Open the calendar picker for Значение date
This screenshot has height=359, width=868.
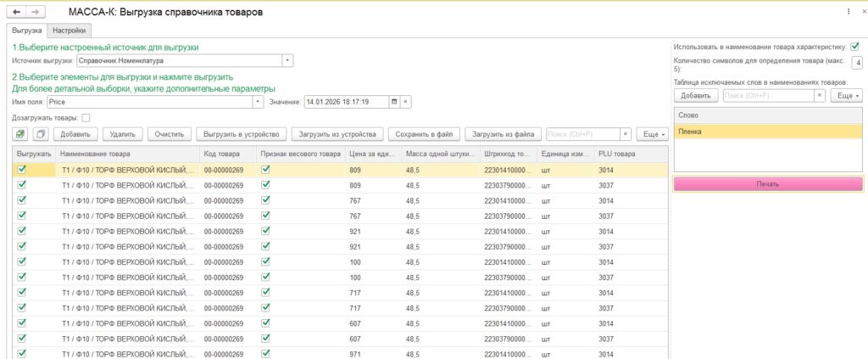[393, 102]
